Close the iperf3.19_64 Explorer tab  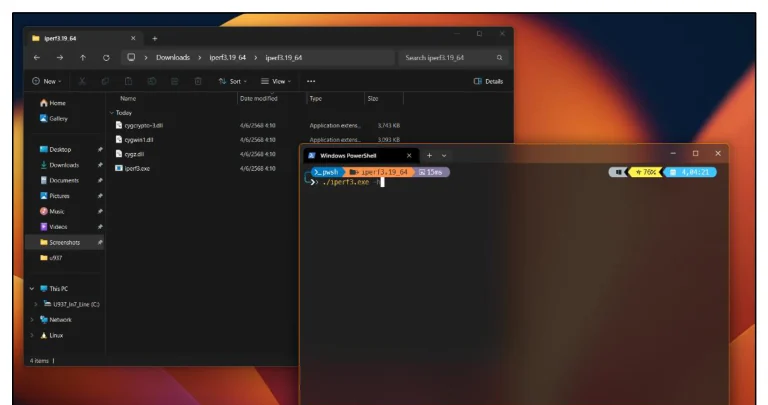click(133, 38)
